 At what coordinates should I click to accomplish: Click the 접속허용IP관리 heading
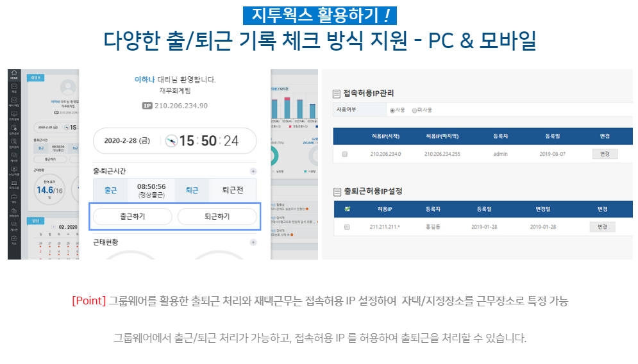click(x=368, y=94)
